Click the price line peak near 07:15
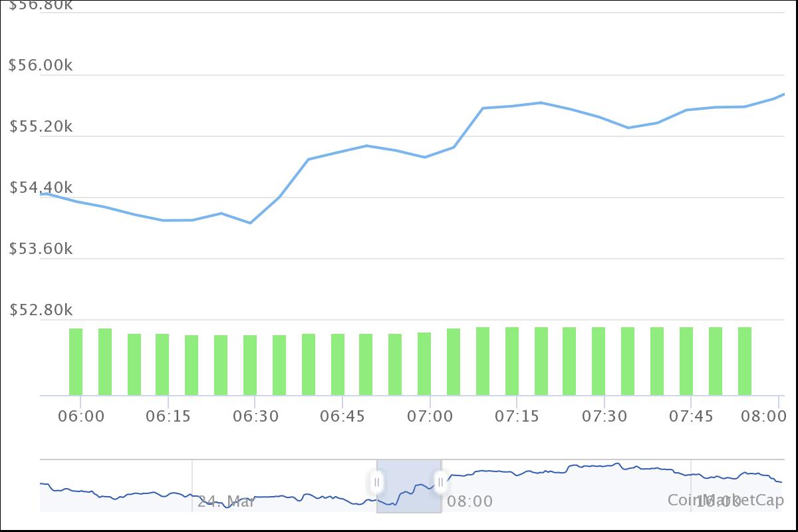 point(539,102)
